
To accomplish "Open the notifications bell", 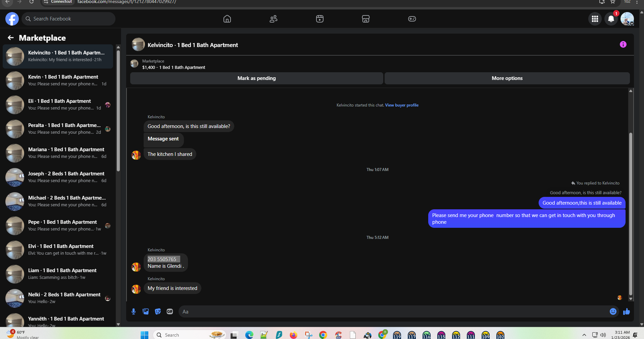I will pyautogui.click(x=611, y=19).
